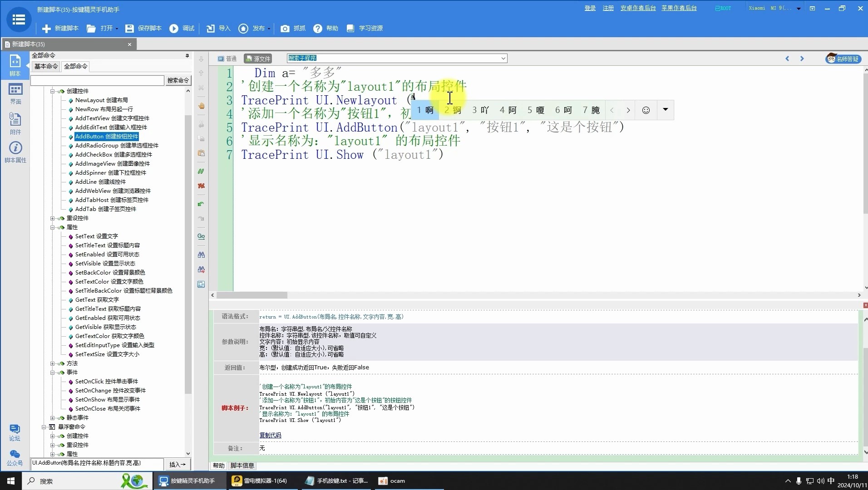Switch to the 界面 sidebar panel
This screenshot has width=868, height=490.
point(15,93)
